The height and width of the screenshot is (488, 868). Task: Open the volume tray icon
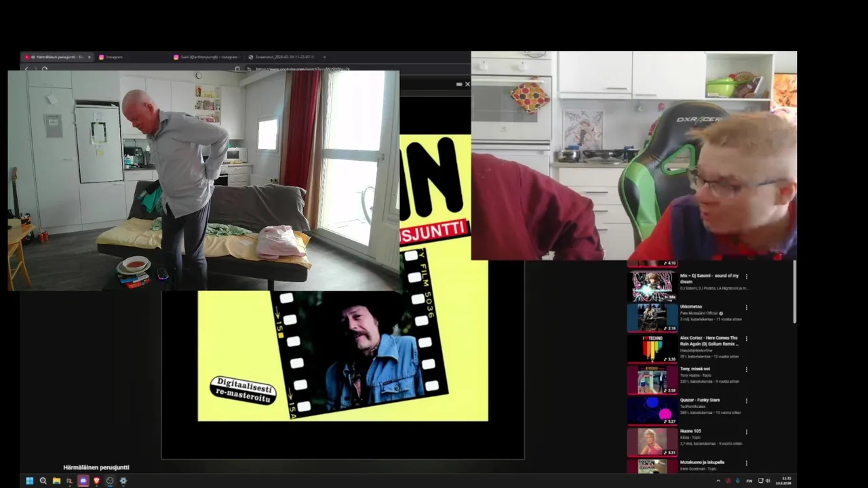pos(768,481)
